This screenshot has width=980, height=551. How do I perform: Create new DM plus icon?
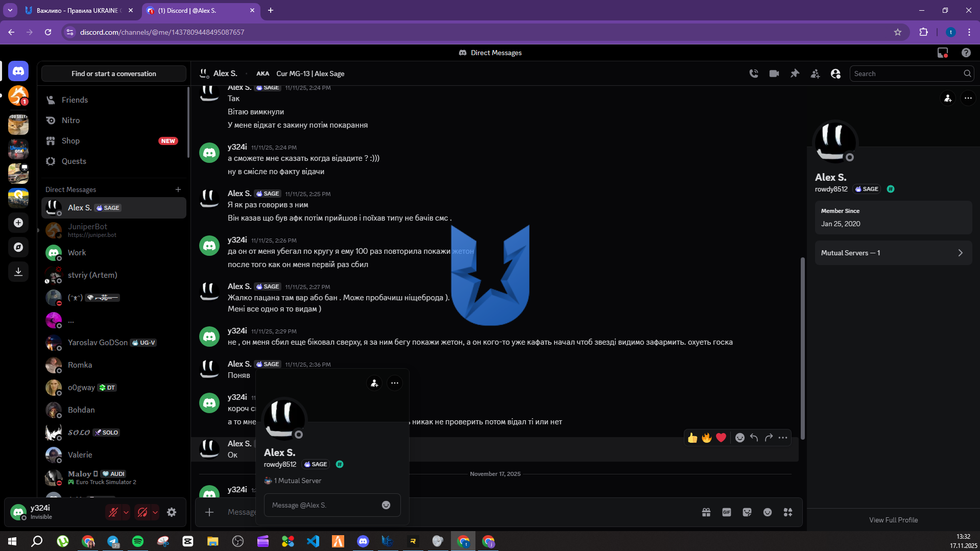point(178,189)
